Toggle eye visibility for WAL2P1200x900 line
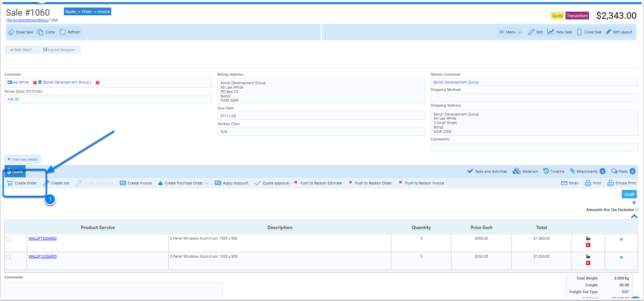 (x=621, y=257)
